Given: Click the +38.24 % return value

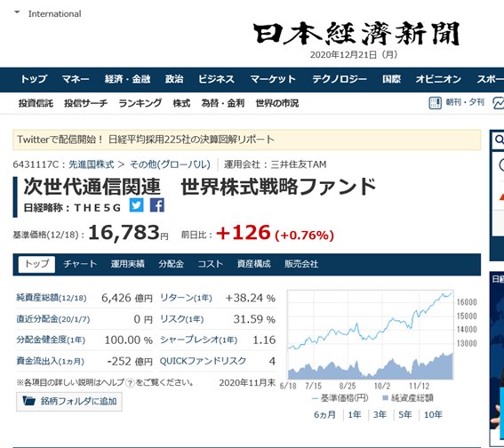Looking at the screenshot, I should (251, 298).
